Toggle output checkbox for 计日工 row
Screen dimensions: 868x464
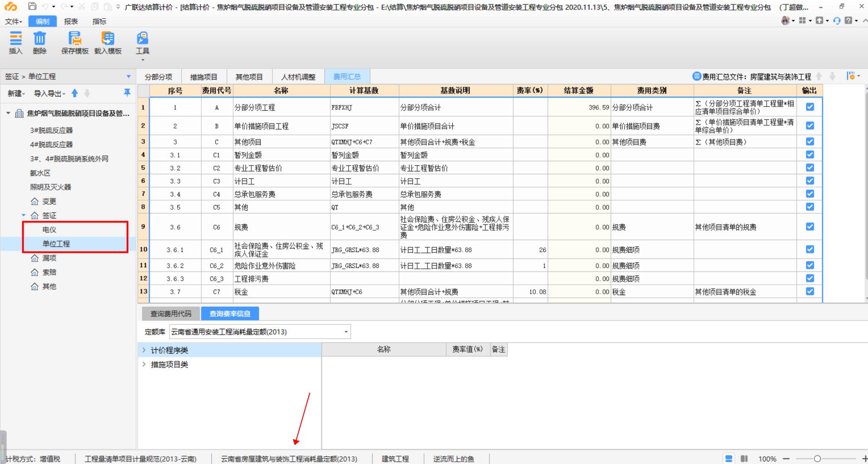pyautogui.click(x=810, y=181)
